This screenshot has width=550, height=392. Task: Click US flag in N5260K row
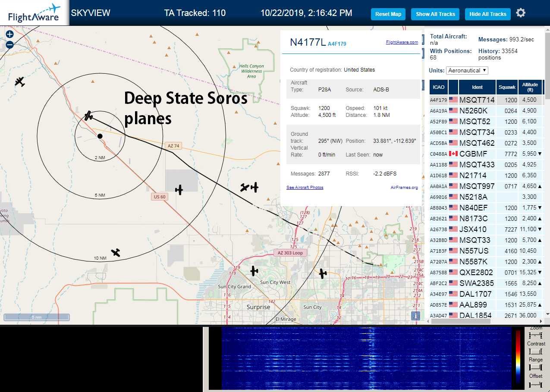click(x=453, y=111)
